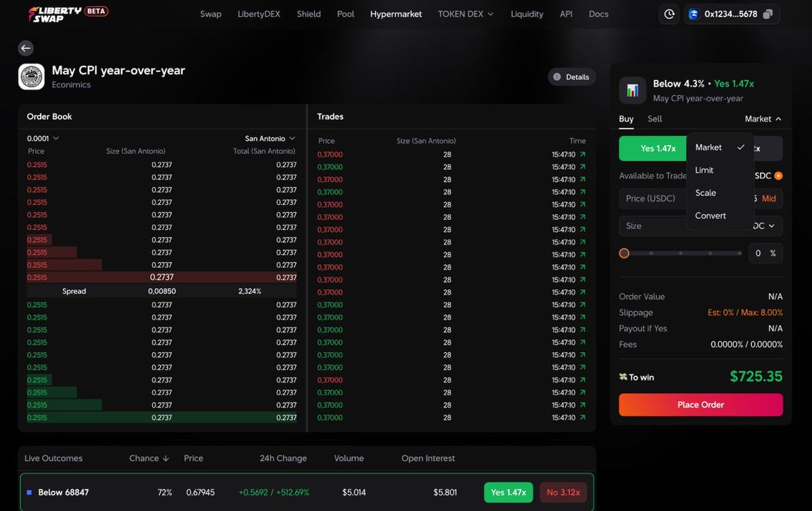This screenshot has width=812, height=511.
Task: Select Yes 1.47x in order panel
Action: 652,148
